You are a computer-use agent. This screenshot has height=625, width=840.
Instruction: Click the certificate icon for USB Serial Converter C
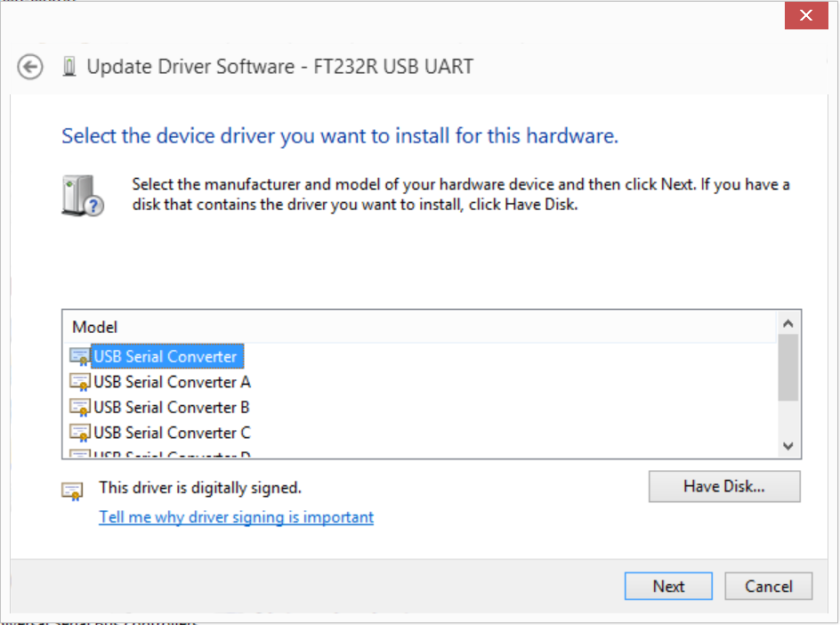click(x=80, y=433)
